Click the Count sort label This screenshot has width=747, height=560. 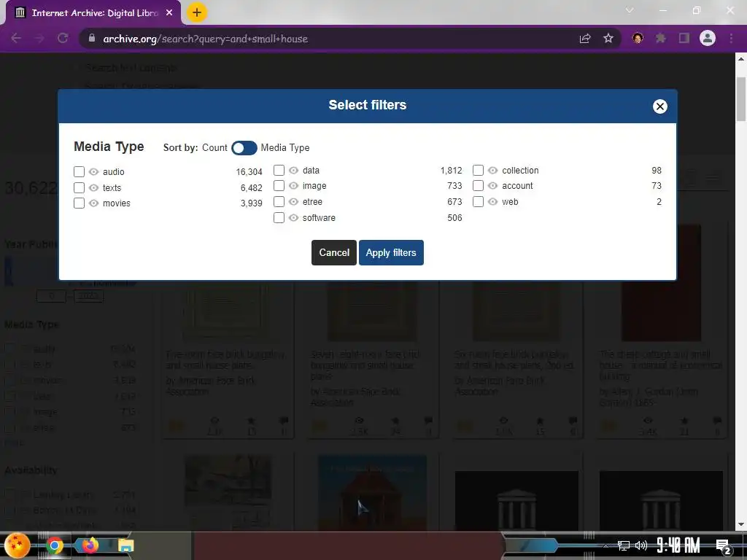[214, 147]
